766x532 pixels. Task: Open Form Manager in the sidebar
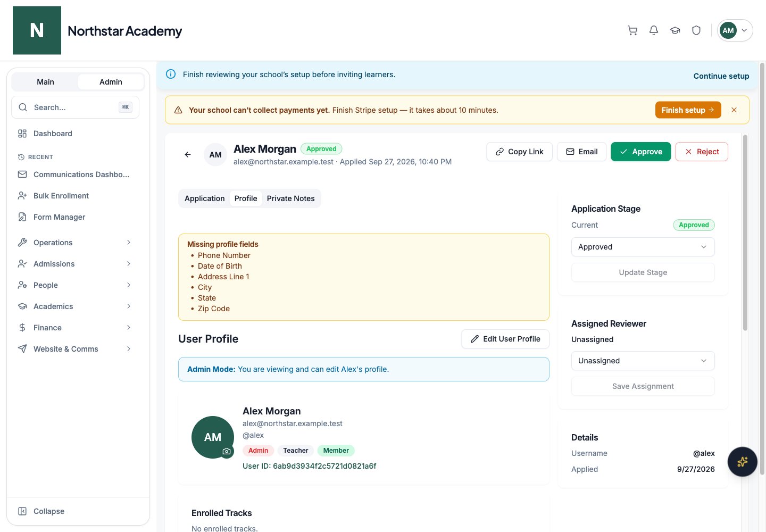coord(76,217)
